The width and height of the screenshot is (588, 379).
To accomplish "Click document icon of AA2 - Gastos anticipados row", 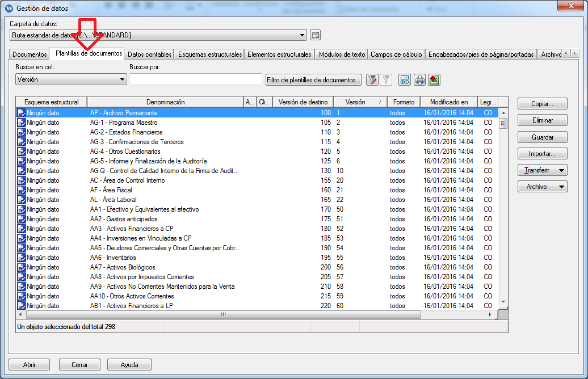I will pos(22,219).
